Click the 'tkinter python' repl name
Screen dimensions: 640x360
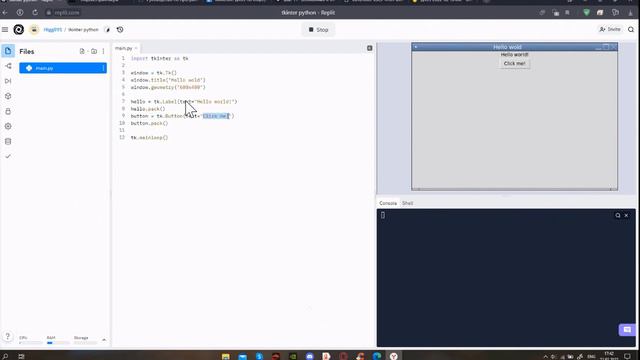pyautogui.click(x=83, y=30)
